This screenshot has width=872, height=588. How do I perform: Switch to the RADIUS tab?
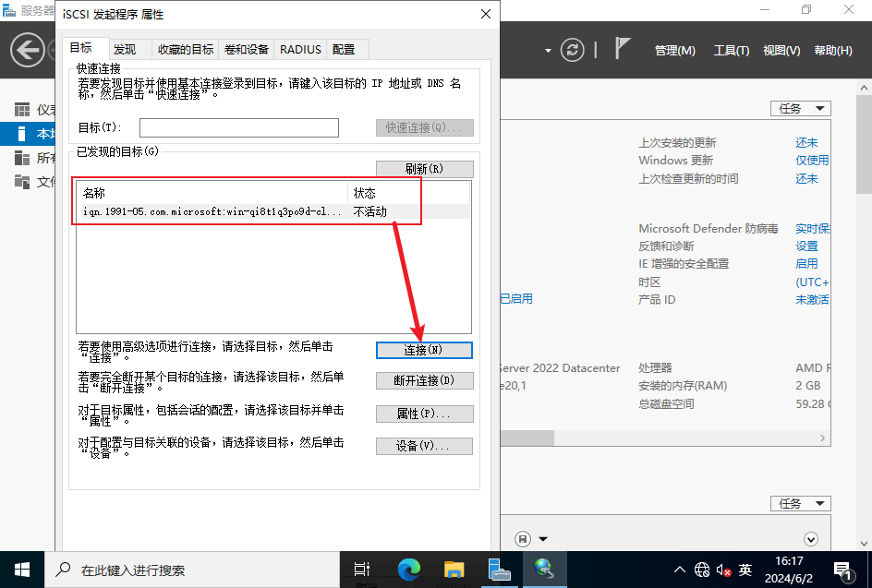[x=300, y=49]
